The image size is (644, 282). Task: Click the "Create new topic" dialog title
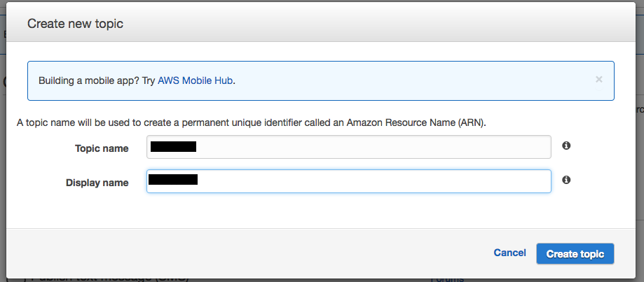[75, 24]
